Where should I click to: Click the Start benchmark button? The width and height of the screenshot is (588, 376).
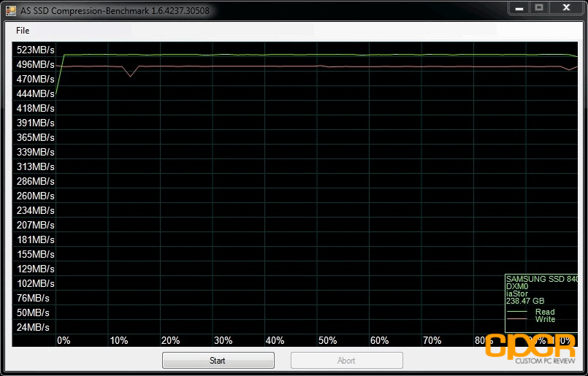218,360
